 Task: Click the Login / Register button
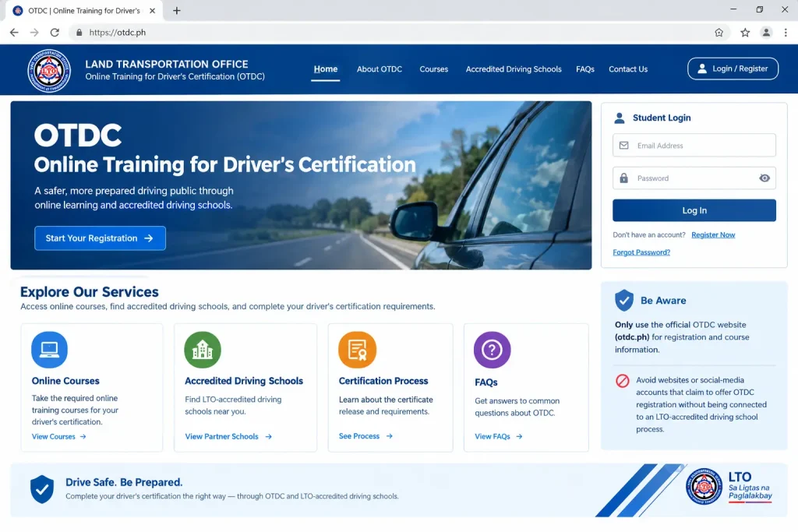tap(733, 69)
